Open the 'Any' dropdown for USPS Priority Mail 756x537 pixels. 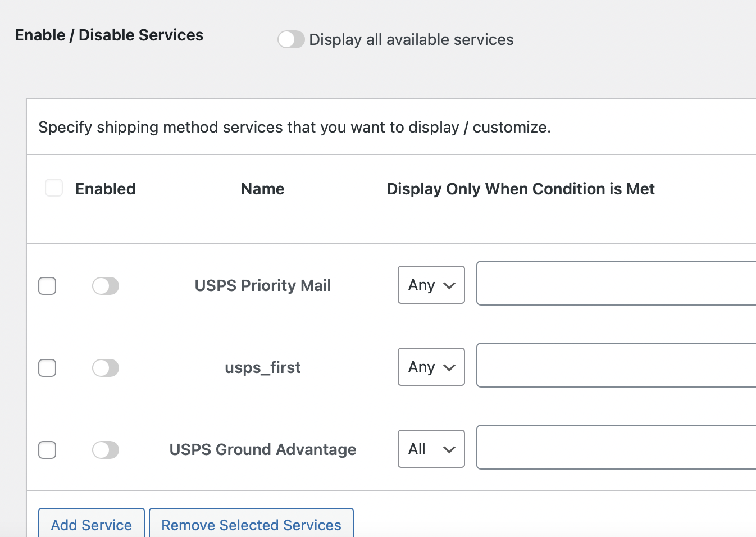tap(431, 285)
